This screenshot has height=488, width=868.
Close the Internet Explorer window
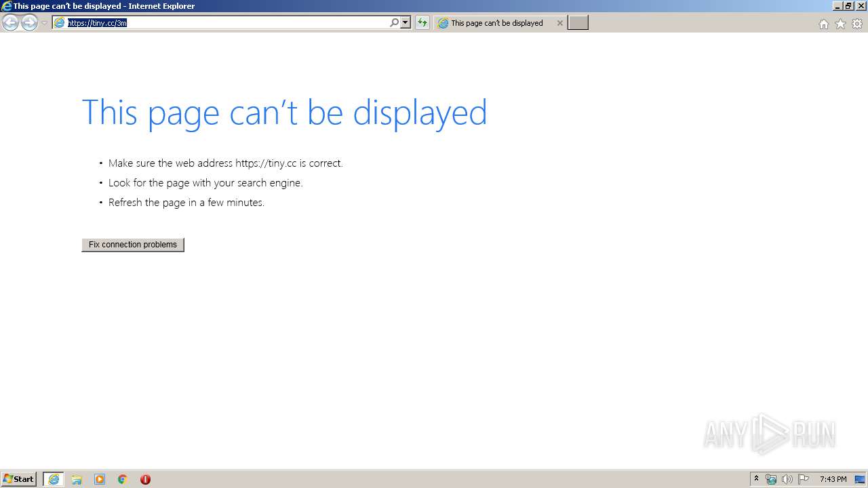[x=860, y=6]
